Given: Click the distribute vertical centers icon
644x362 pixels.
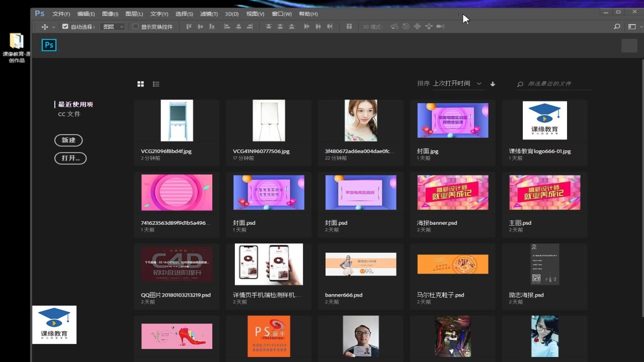Looking at the screenshot, I should coord(280,27).
